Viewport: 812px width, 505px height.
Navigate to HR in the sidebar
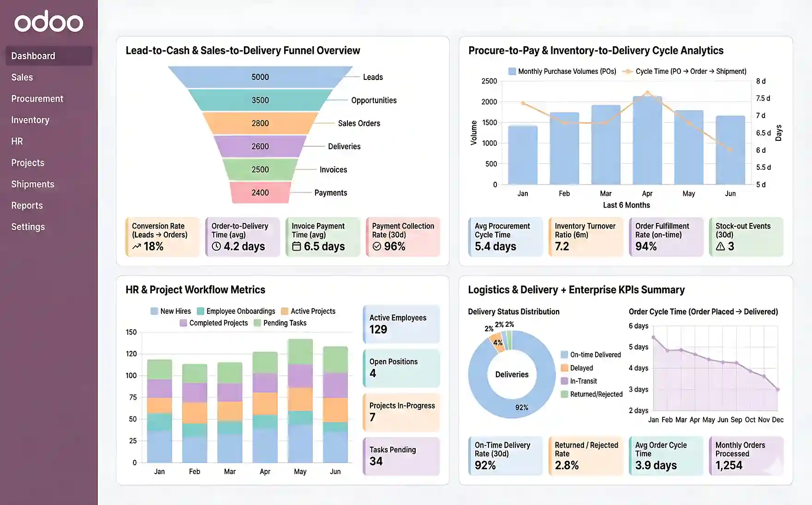tap(17, 141)
